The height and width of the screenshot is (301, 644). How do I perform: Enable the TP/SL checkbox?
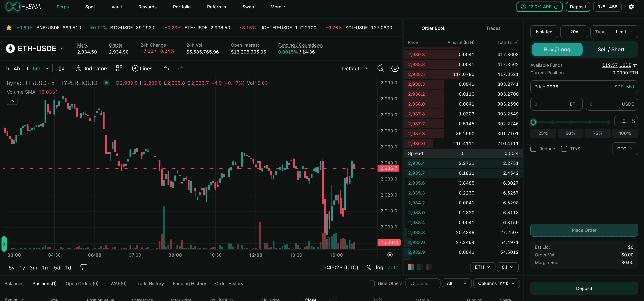pos(564,149)
